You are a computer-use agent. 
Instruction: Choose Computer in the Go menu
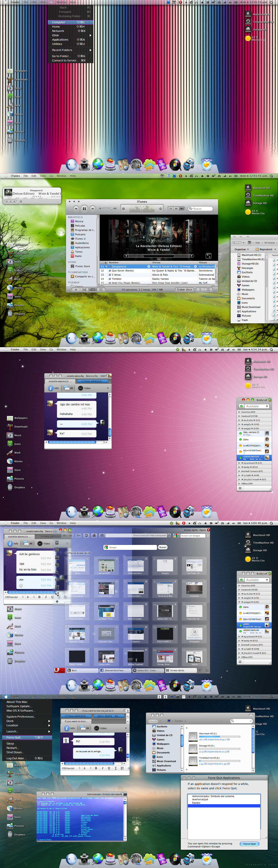(70, 22)
